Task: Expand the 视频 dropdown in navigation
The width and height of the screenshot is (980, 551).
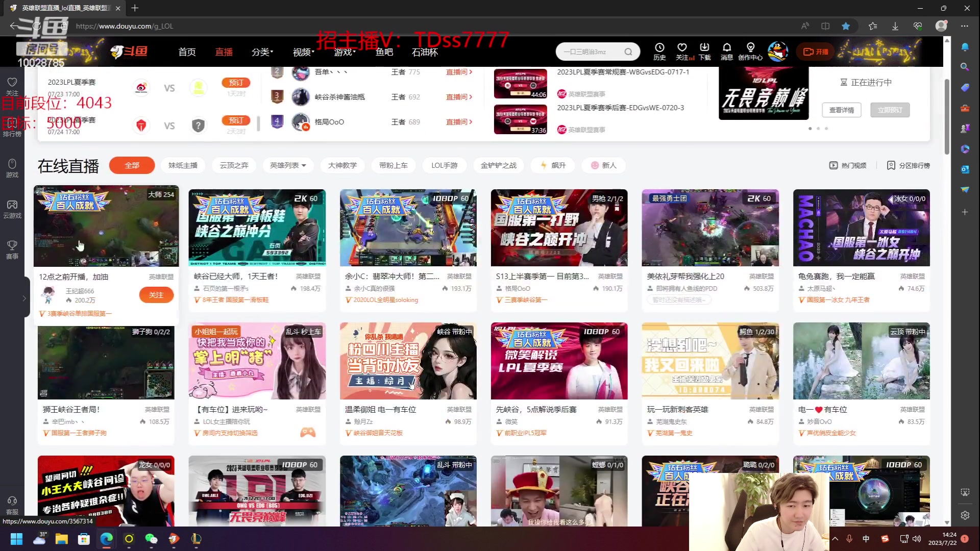Action: pos(303,52)
